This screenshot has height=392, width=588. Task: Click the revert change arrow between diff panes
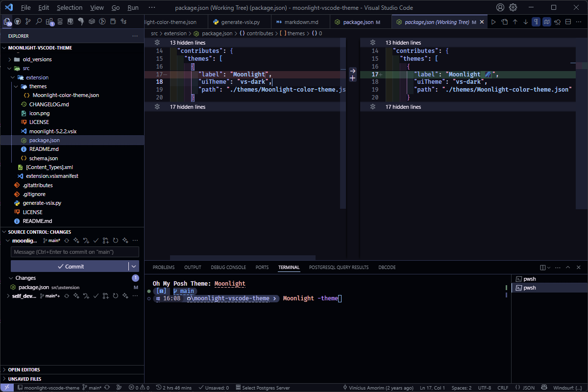[352, 71]
